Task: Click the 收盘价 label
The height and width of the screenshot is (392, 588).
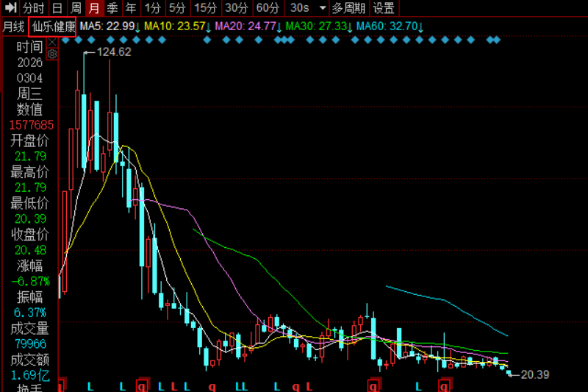Action: [29, 235]
